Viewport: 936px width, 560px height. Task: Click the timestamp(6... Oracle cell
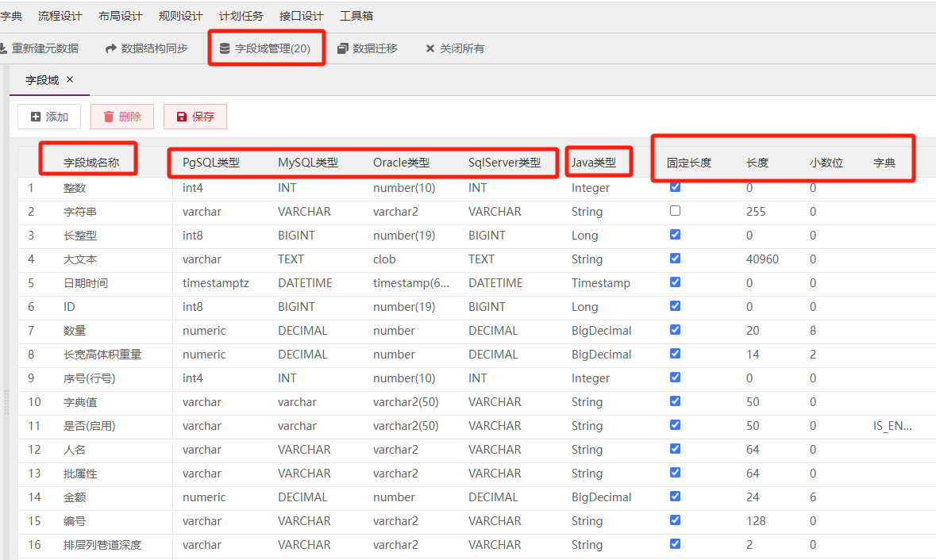[x=411, y=283]
